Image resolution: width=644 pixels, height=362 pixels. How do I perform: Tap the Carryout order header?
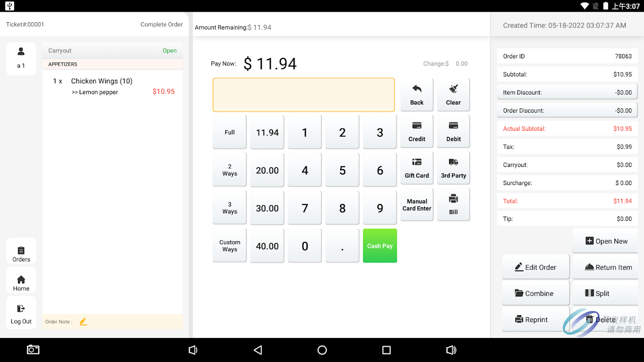coord(112,51)
